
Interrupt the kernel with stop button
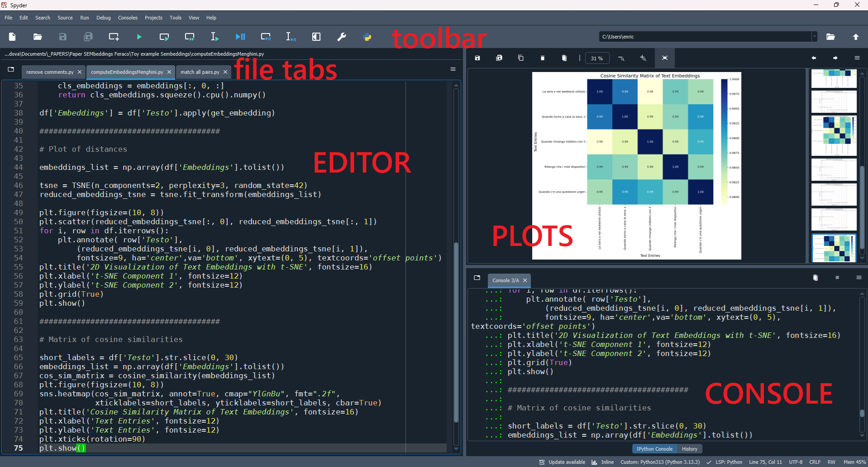pos(837,278)
